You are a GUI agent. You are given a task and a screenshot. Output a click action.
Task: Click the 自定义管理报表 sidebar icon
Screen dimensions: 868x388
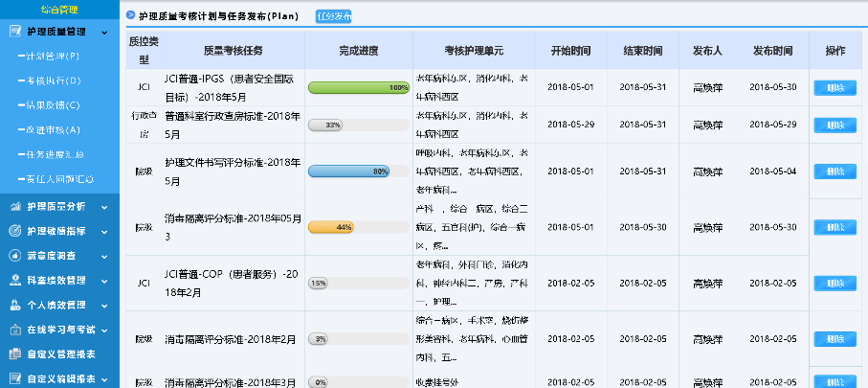15,354
